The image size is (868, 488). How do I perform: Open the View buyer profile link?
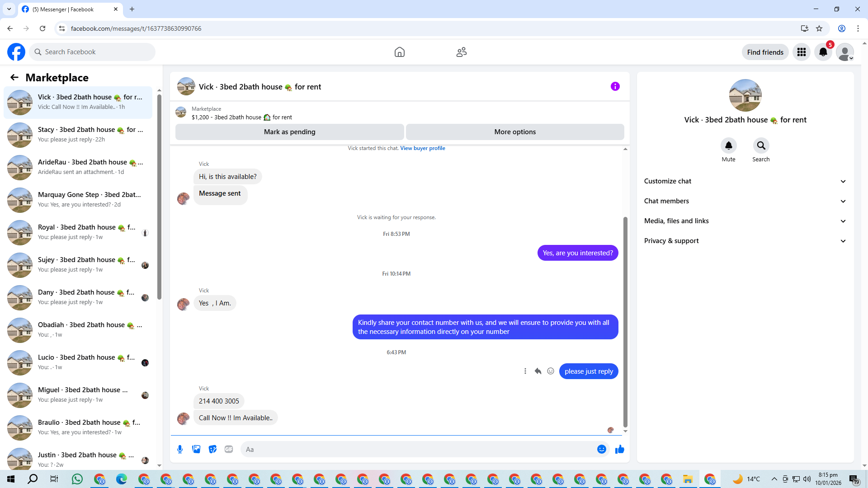tap(422, 148)
